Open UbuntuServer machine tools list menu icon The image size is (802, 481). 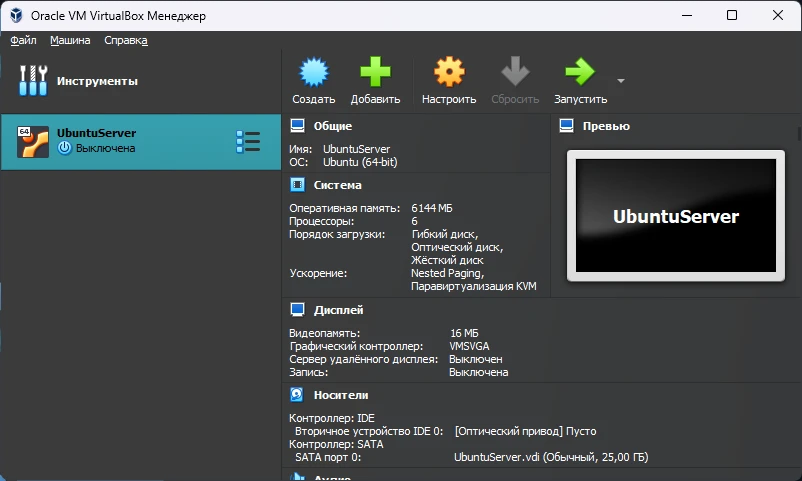click(248, 142)
